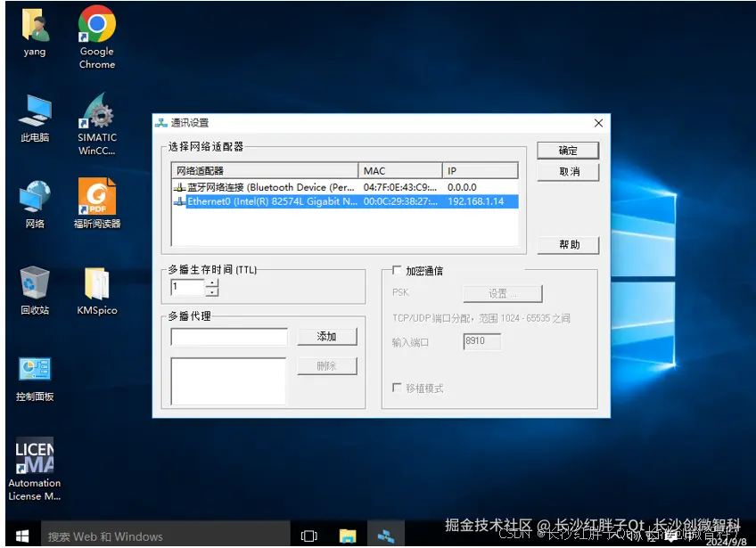Click the 添加 button for multicast proxy
The width and height of the screenshot is (756, 548).
pos(327,337)
